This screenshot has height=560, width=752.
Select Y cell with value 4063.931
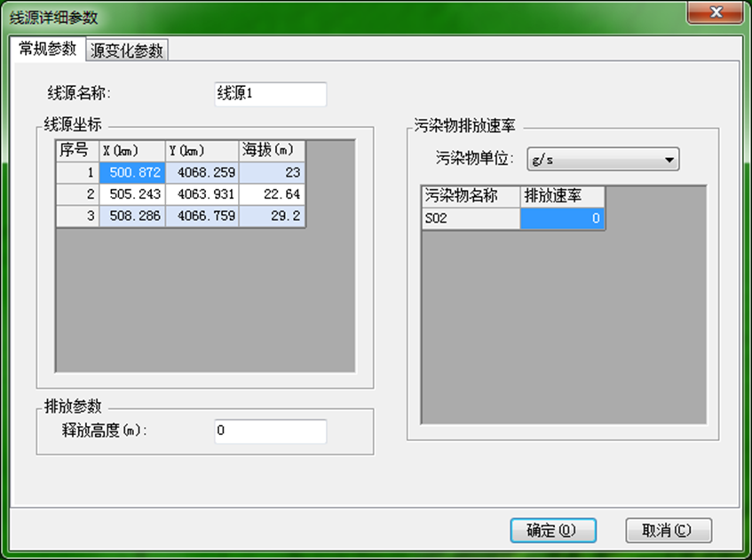202,194
